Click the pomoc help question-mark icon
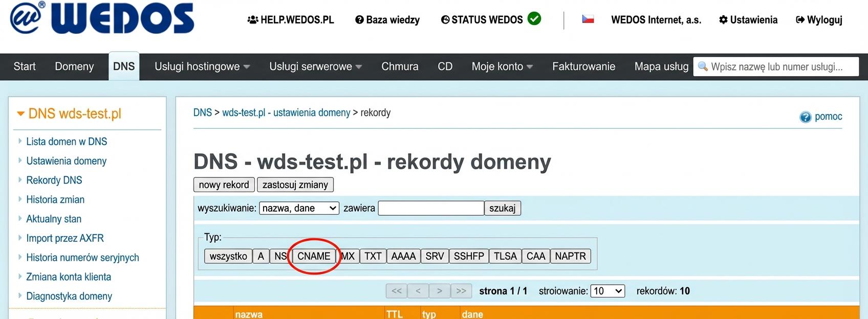The height and width of the screenshot is (319, 868). pos(805,117)
